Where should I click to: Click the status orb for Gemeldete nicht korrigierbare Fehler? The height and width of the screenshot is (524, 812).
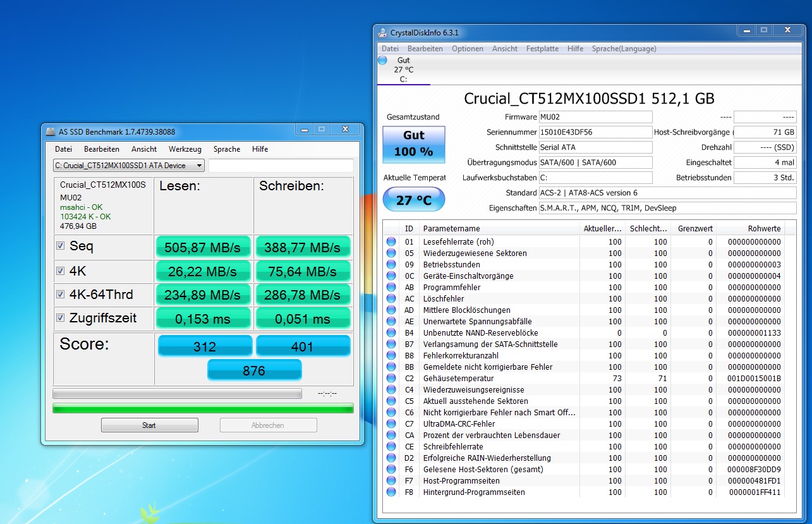point(391,367)
